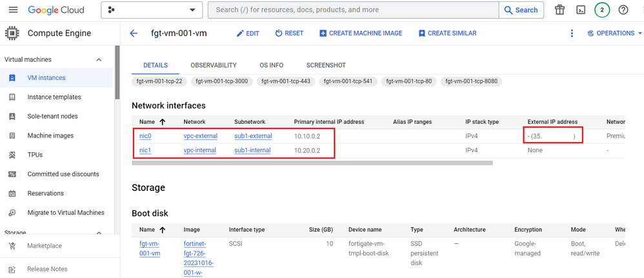Image resolution: width=644 pixels, height=278 pixels.
Task: Open the three-dot more actions menu
Action: tap(572, 34)
